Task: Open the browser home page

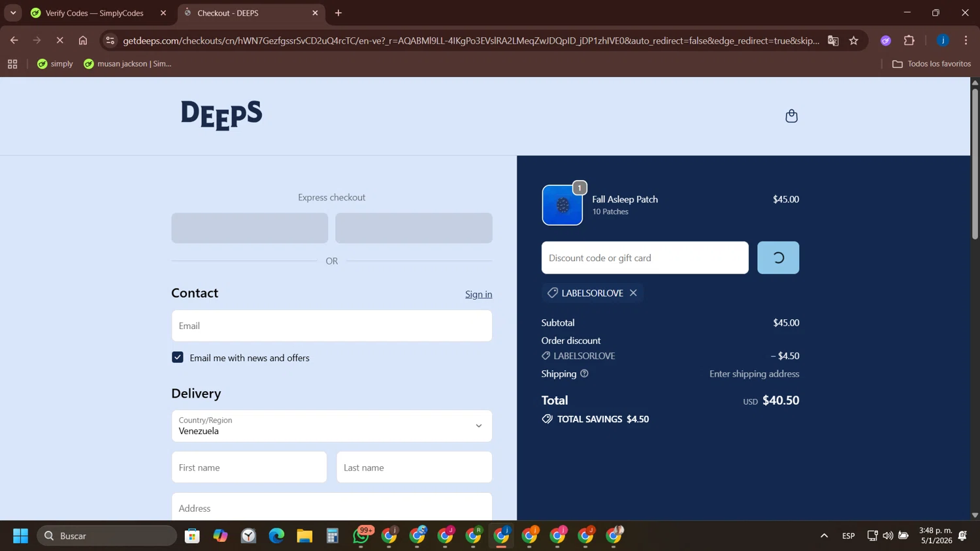Action: (x=83, y=40)
